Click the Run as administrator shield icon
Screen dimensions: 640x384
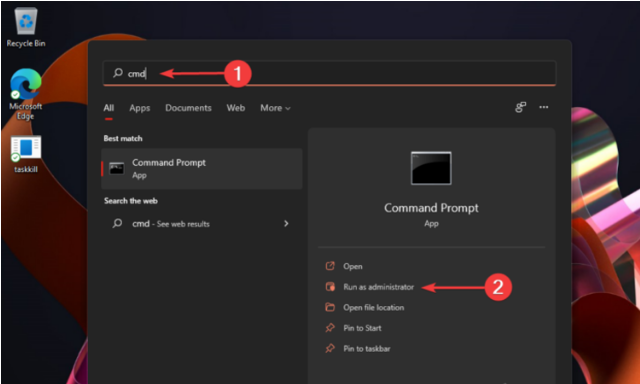click(330, 286)
